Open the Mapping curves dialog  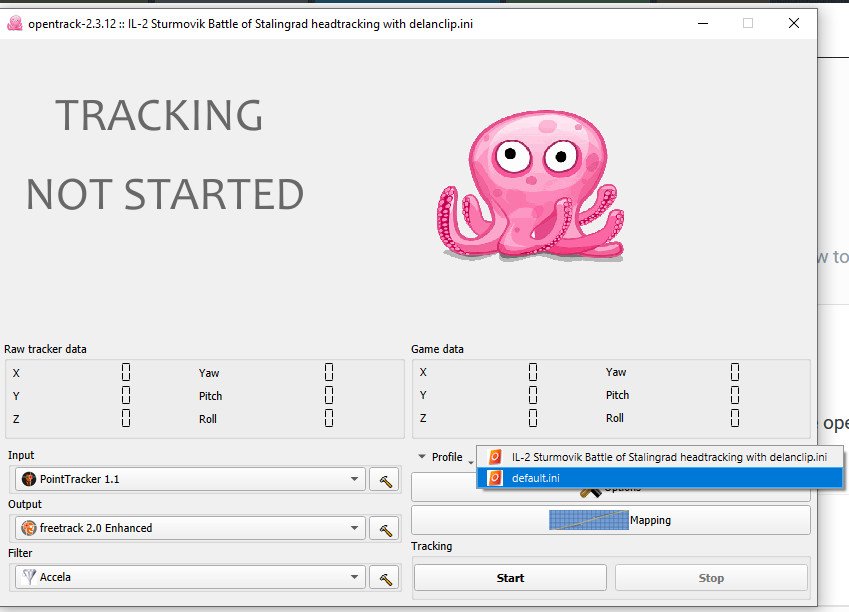pyautogui.click(x=611, y=520)
